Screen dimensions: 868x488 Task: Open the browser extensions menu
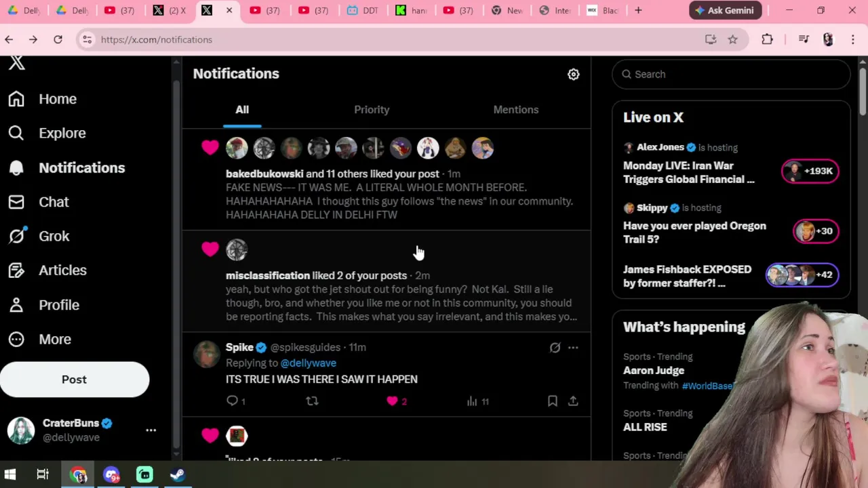pos(767,39)
